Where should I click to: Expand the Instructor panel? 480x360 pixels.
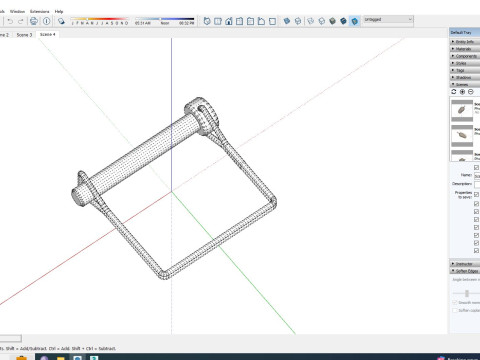(465, 264)
